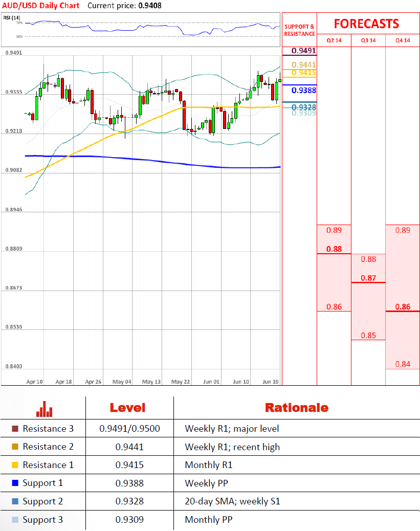This screenshot has width=420, height=531.
Task: Click the "Weekly R1; recent high" rationale
Action: (232, 447)
